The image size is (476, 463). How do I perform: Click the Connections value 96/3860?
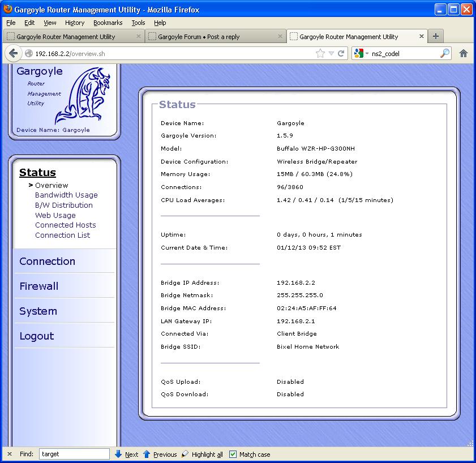(290, 187)
